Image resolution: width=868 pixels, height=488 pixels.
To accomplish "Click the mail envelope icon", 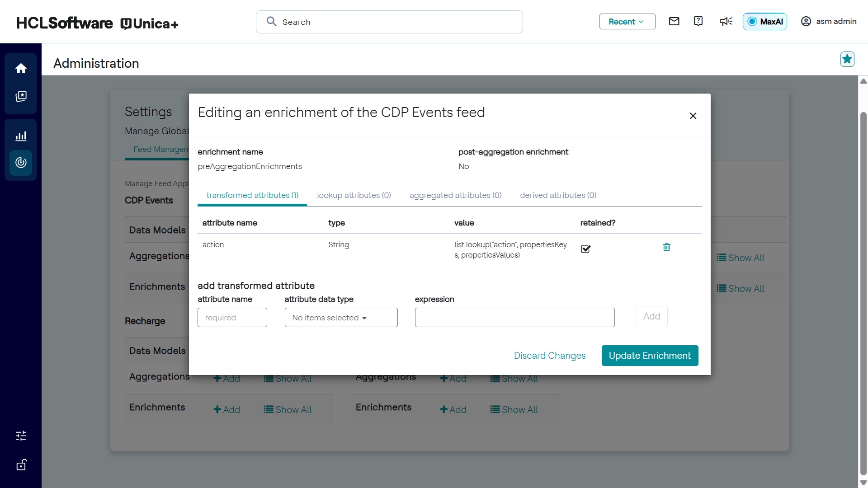I will point(674,21).
